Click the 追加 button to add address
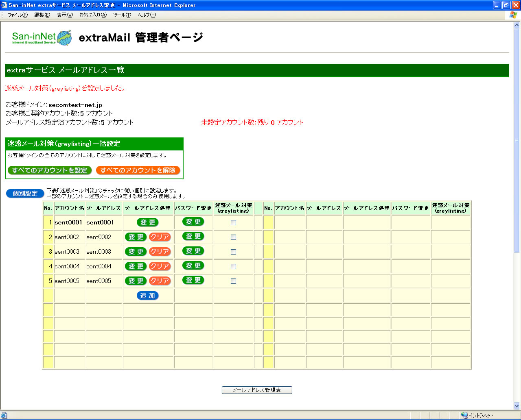Image resolution: width=521 pixels, height=420 pixels. 147,296
